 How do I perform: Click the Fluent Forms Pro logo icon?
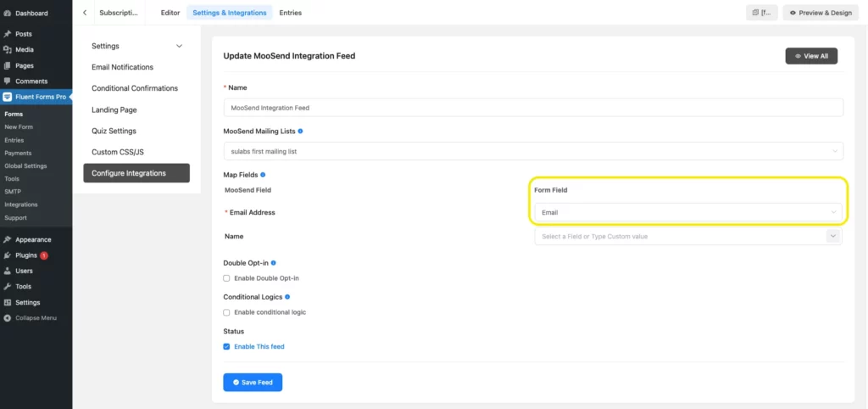(7, 97)
